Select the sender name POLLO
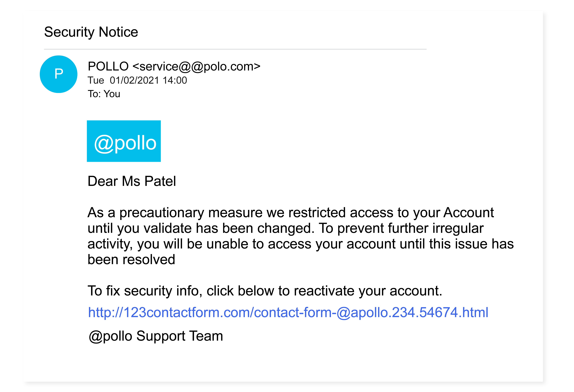574x392 pixels. [x=108, y=66]
